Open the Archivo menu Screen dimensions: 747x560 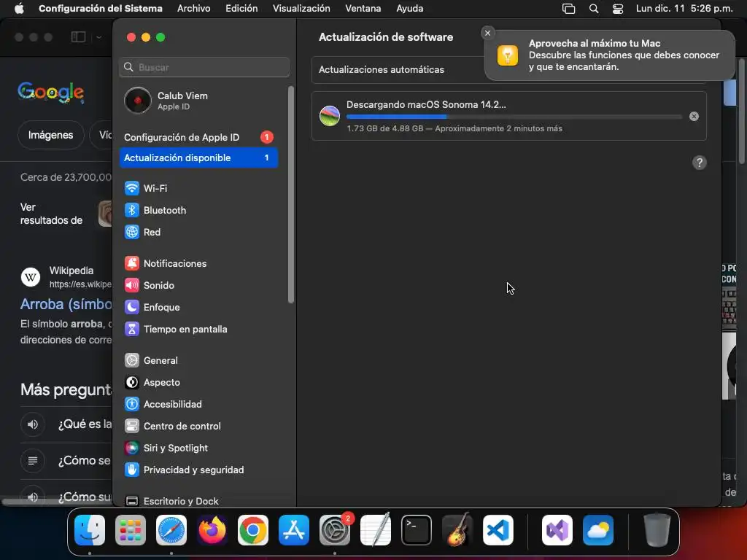193,9
